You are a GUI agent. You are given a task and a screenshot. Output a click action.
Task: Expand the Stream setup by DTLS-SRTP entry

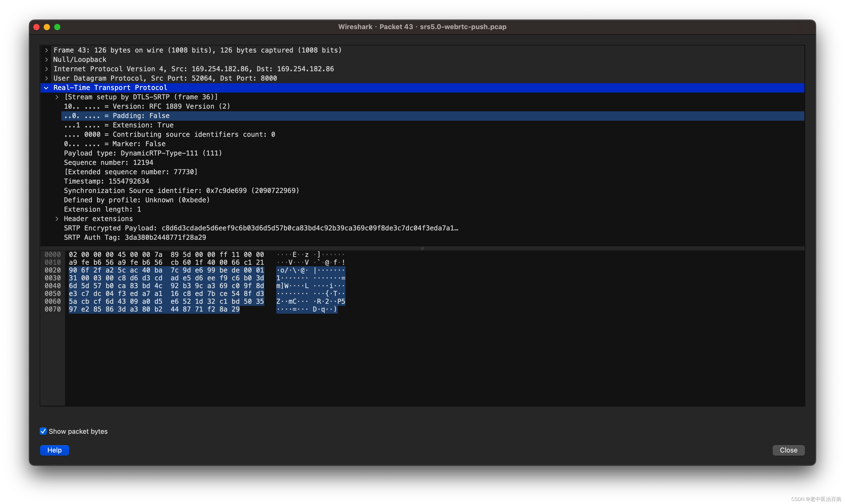click(57, 97)
